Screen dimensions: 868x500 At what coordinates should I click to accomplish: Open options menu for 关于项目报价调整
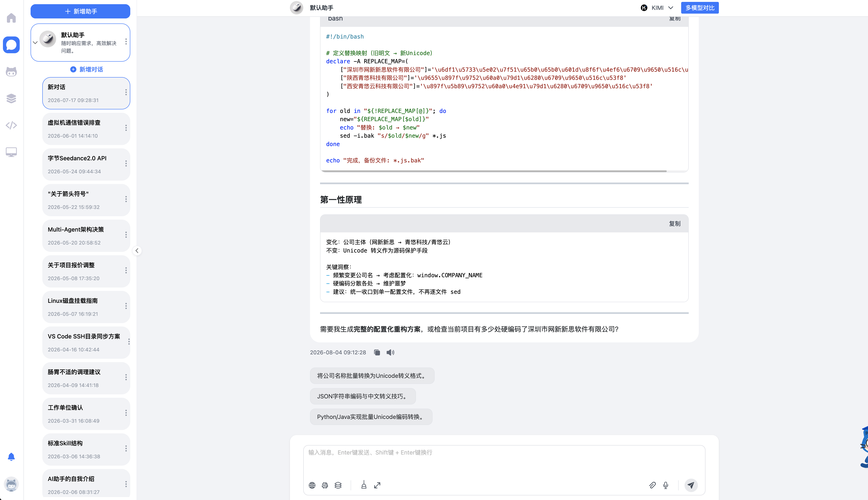coord(126,271)
